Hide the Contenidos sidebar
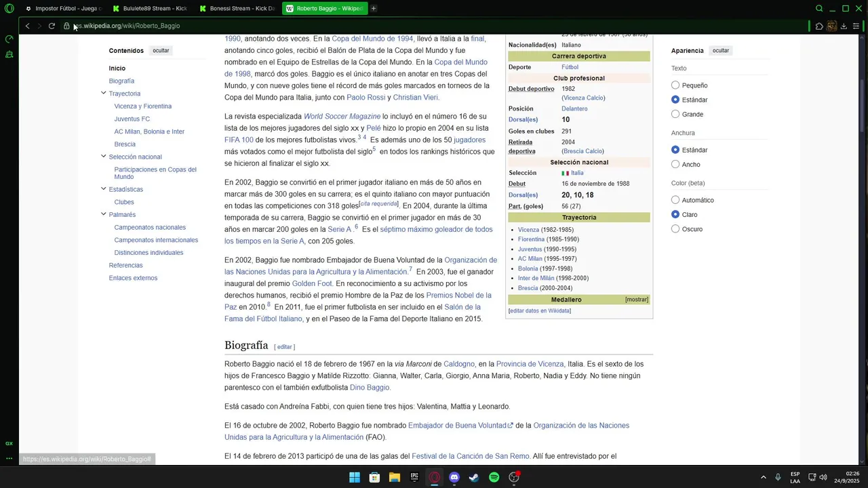Image resolution: width=868 pixels, height=488 pixels. click(161, 51)
